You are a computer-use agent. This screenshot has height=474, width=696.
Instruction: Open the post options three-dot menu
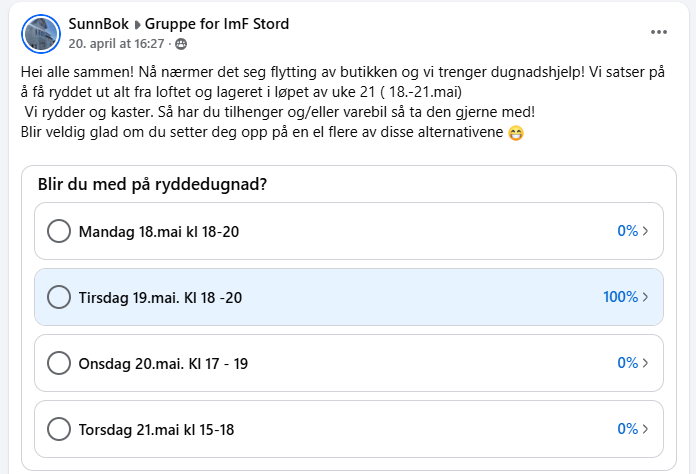(658, 32)
